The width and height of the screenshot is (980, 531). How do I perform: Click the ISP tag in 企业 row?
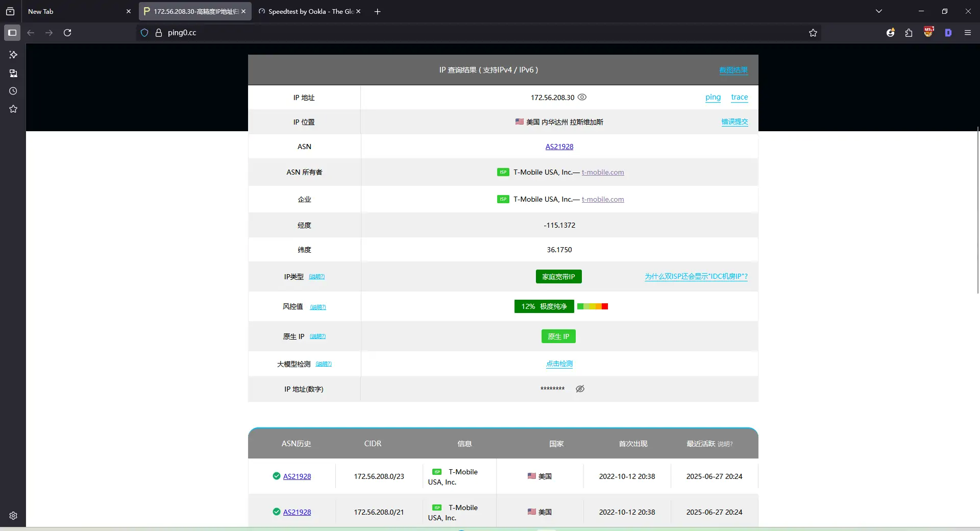tap(503, 199)
